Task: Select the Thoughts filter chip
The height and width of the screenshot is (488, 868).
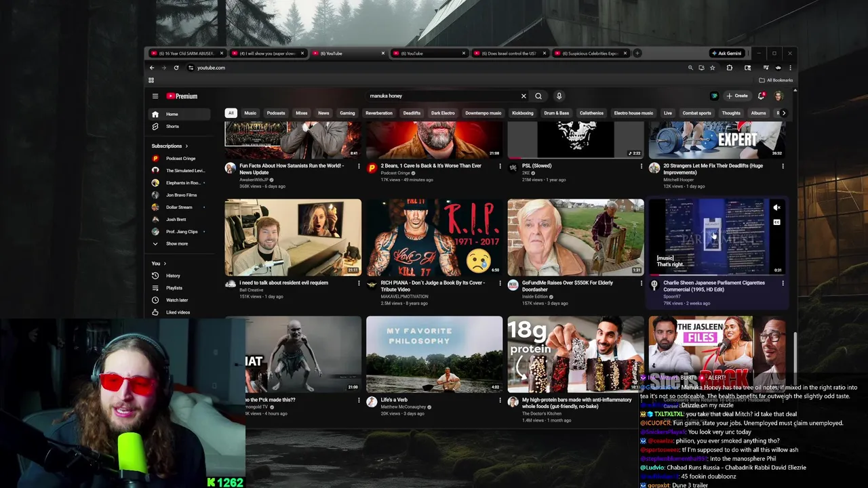Action: 731,113
